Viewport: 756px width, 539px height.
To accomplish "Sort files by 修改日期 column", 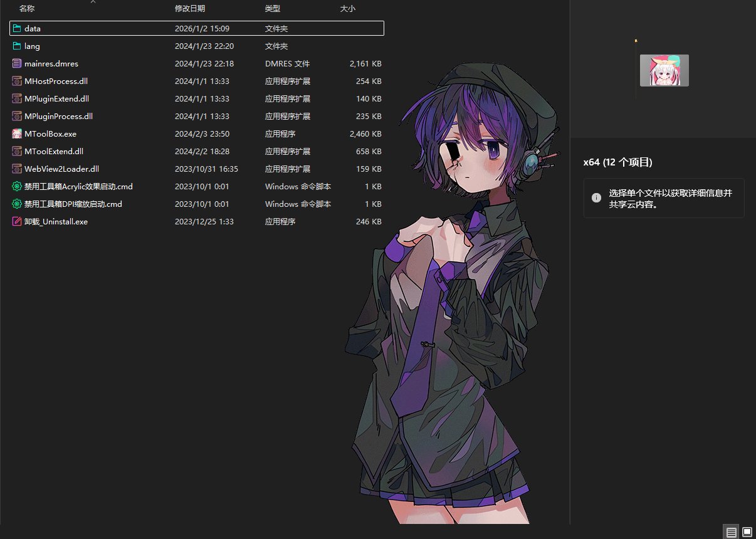I will click(x=189, y=9).
